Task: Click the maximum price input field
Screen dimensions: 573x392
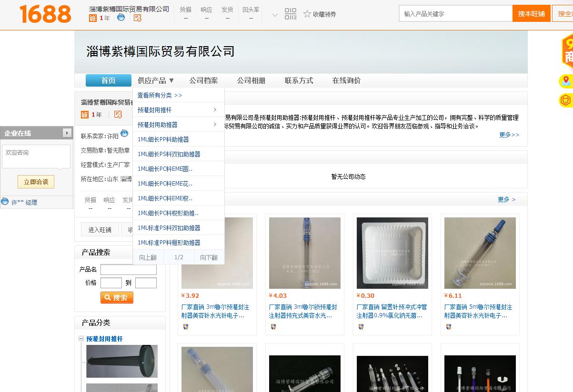Action: point(146,283)
